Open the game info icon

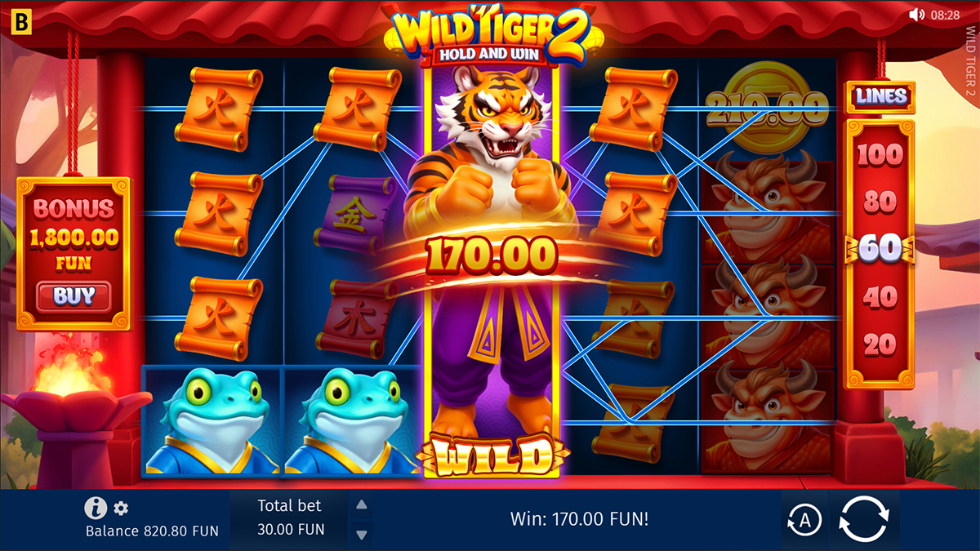coord(96,508)
